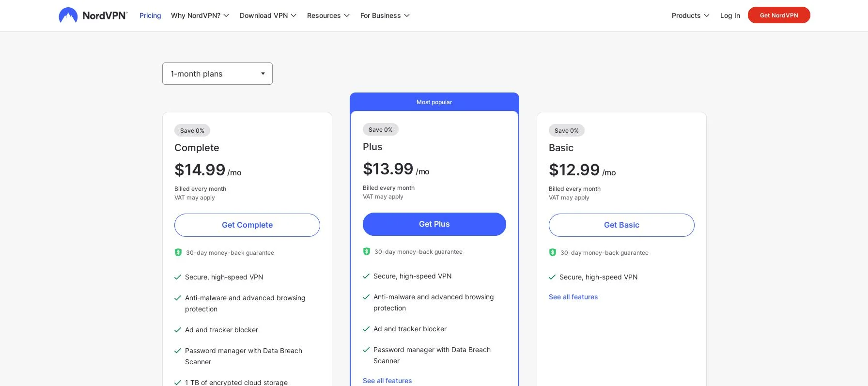Viewport: 868px width, 386px height.
Task: Click guarantee shield icon in Complete plan
Action: pyautogui.click(x=178, y=252)
